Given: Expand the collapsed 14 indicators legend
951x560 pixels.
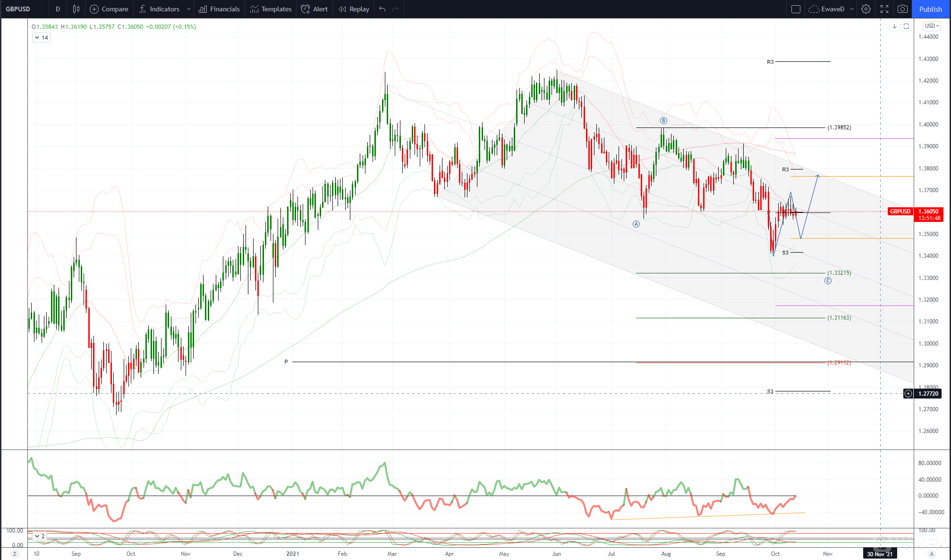Looking at the screenshot, I should [41, 38].
